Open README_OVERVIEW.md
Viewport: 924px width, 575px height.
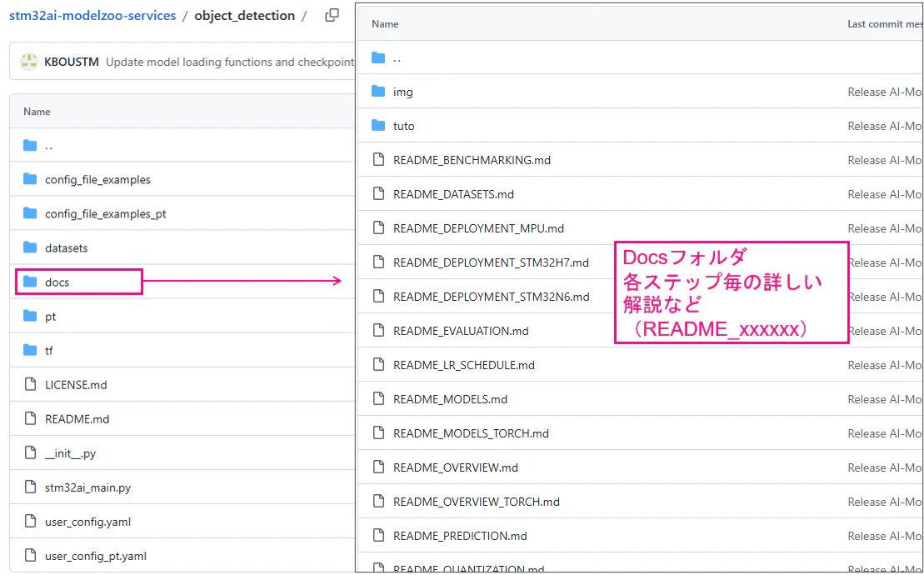point(456,467)
